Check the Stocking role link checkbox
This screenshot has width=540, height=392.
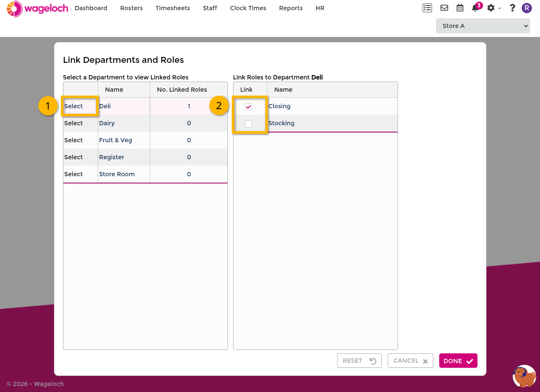248,124
